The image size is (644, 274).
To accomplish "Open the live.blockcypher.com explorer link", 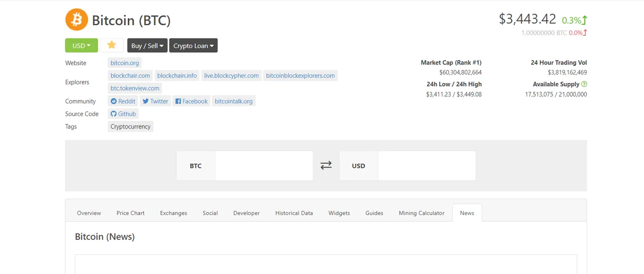I will [x=231, y=76].
